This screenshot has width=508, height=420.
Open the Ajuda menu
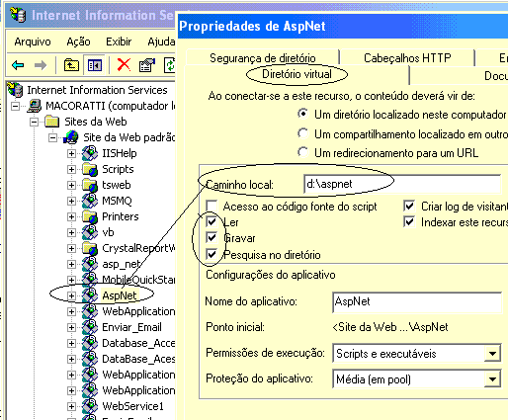pyautogui.click(x=161, y=42)
